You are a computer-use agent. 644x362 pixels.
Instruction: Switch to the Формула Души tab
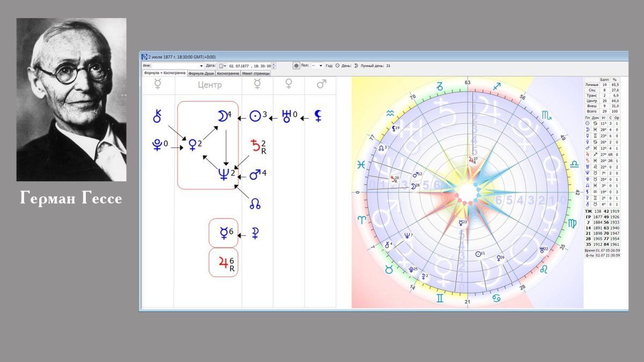click(x=201, y=73)
